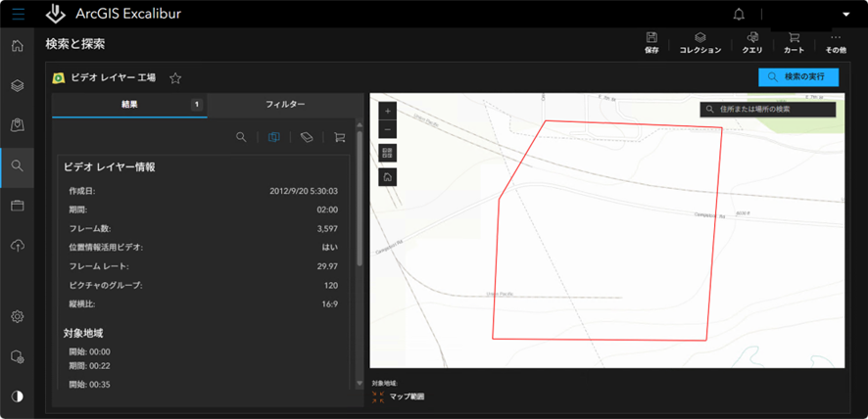Click the マップ範囲 map extent button

[401, 396]
